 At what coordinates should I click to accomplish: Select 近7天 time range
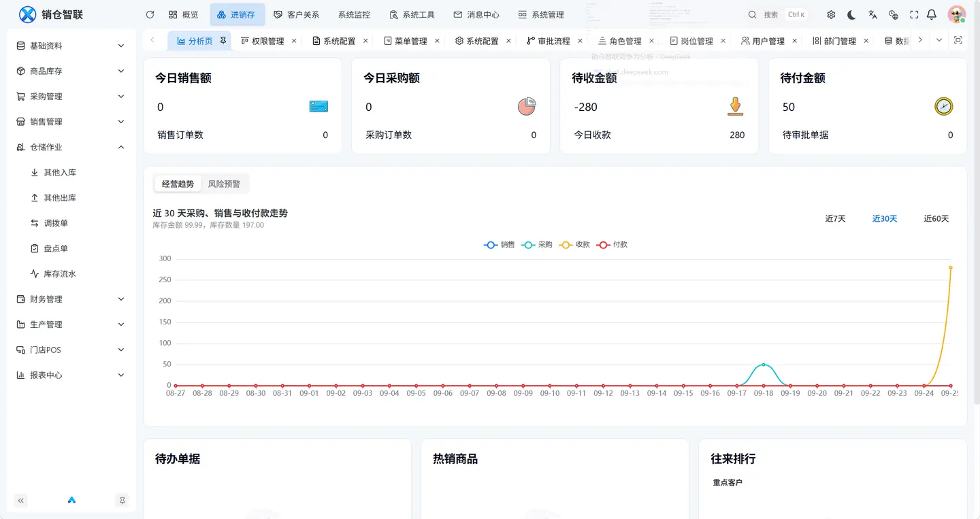835,218
